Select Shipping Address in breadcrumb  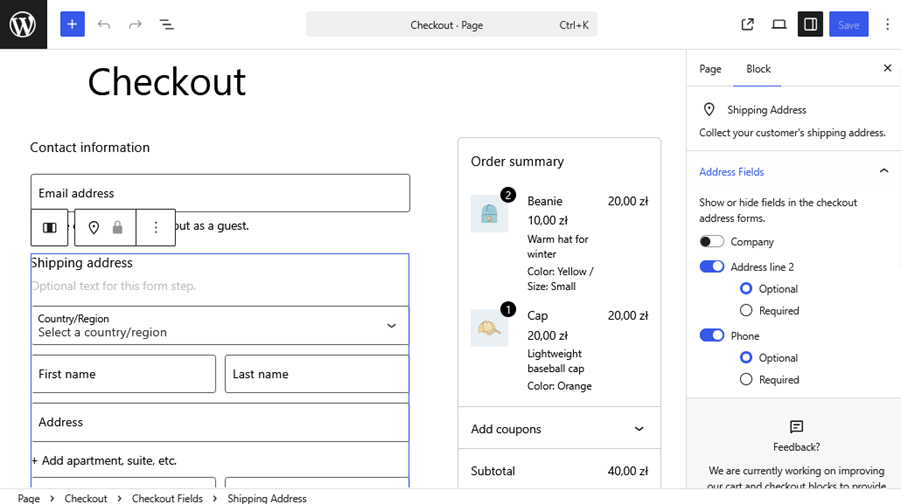tap(267, 498)
